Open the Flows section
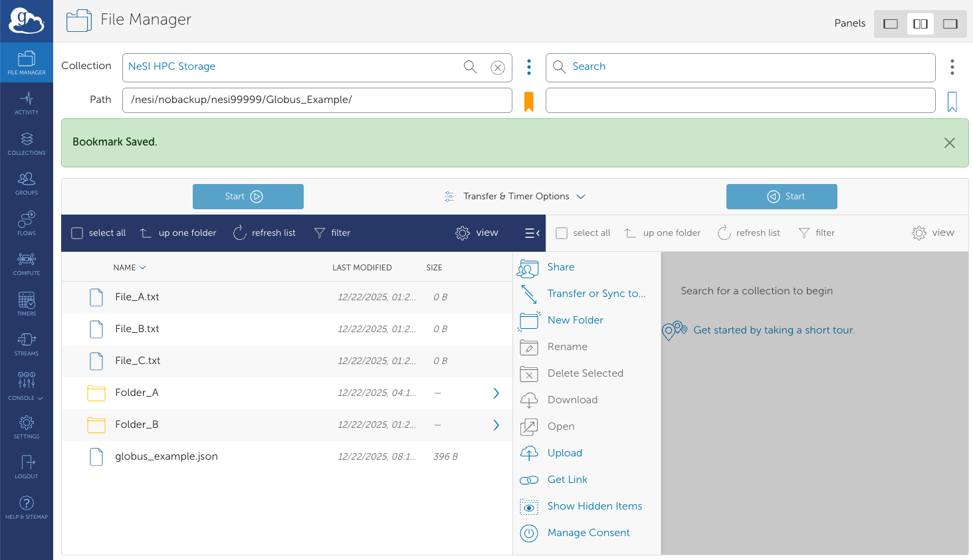Image resolution: width=973 pixels, height=560 pixels. pyautogui.click(x=27, y=223)
